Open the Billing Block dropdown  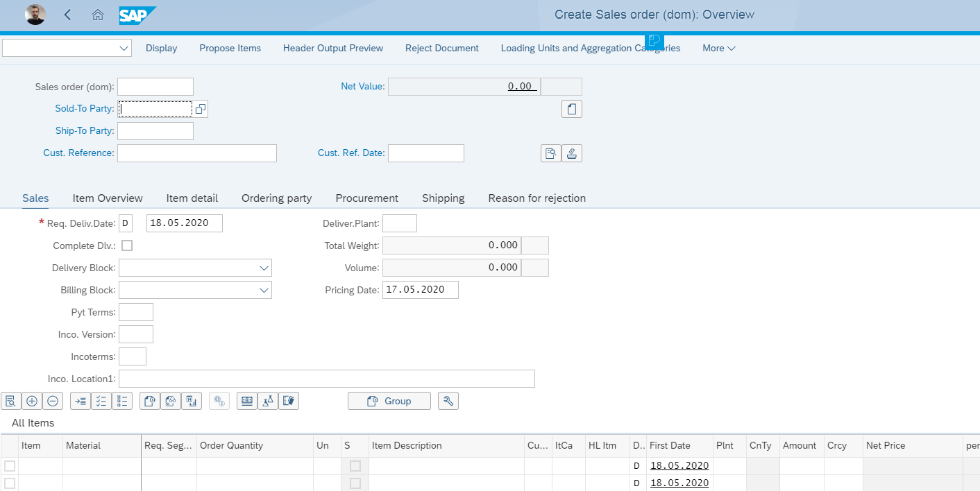[264, 290]
